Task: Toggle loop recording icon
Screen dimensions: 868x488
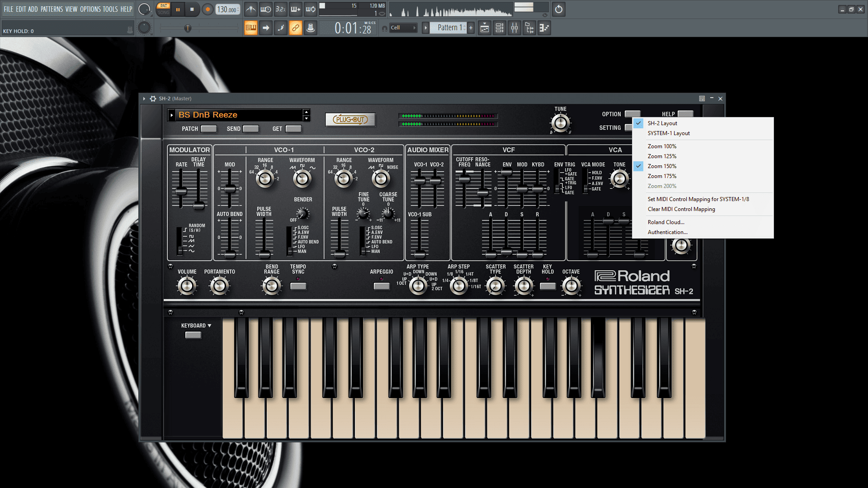Action: [x=311, y=9]
